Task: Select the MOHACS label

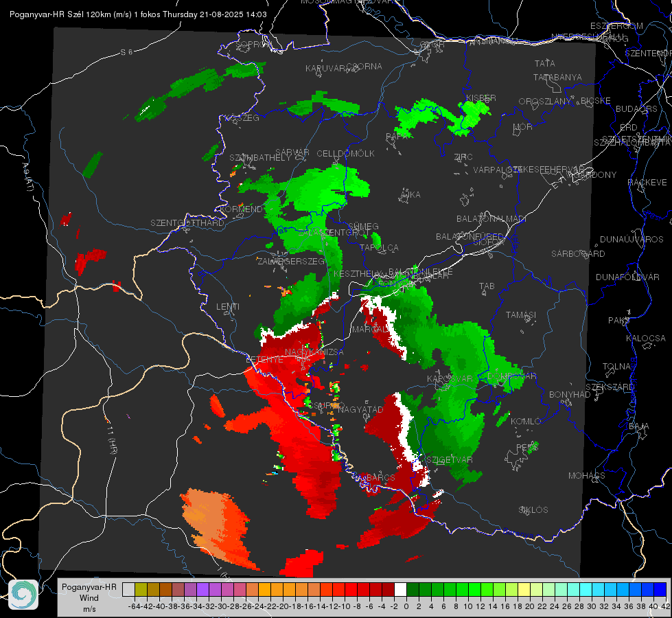Action: coord(587,476)
